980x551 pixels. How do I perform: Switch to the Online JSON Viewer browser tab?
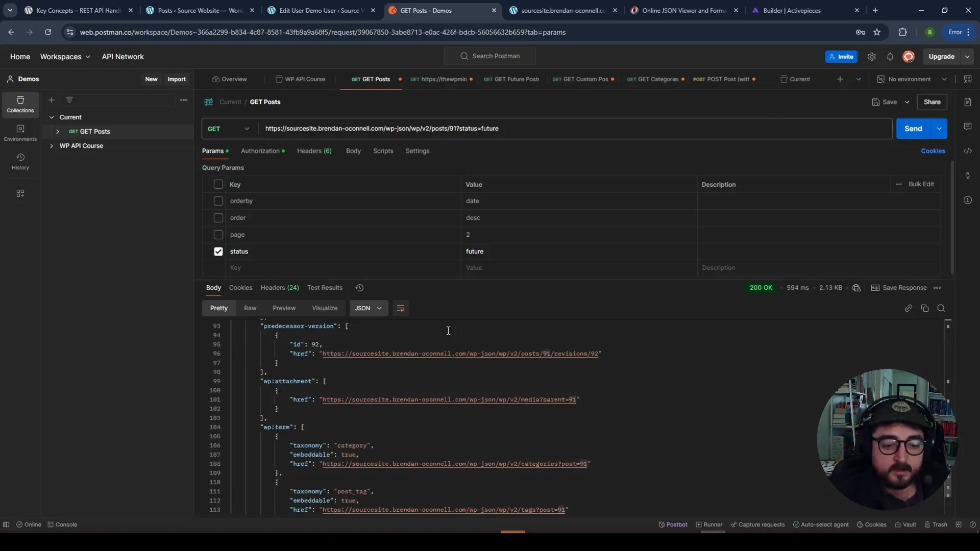(x=684, y=10)
